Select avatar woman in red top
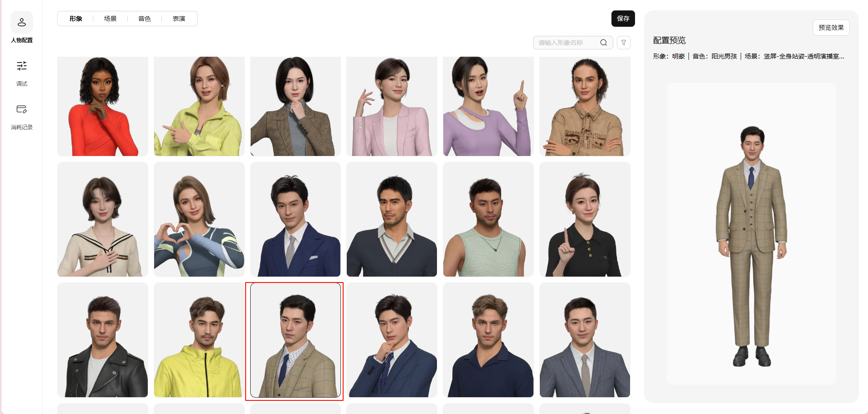Image resolution: width=868 pixels, height=414 pixels. point(102,106)
